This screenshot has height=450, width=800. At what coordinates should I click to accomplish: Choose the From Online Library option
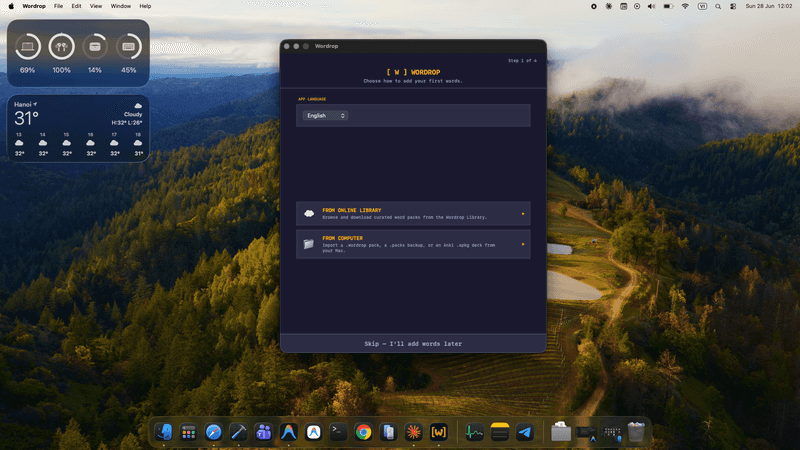[413, 213]
